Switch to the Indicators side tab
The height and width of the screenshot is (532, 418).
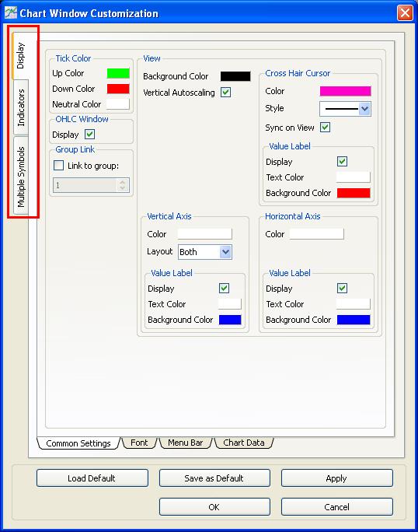(x=21, y=108)
